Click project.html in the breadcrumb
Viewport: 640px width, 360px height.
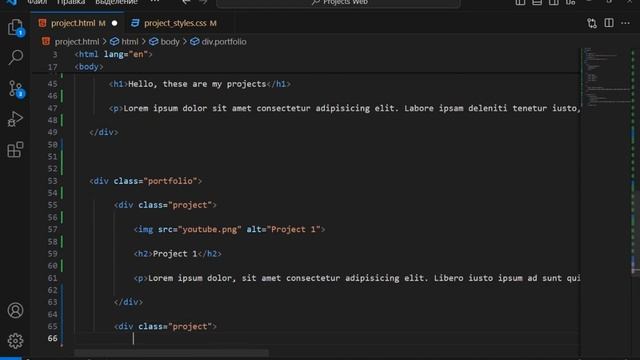pyautogui.click(x=77, y=42)
